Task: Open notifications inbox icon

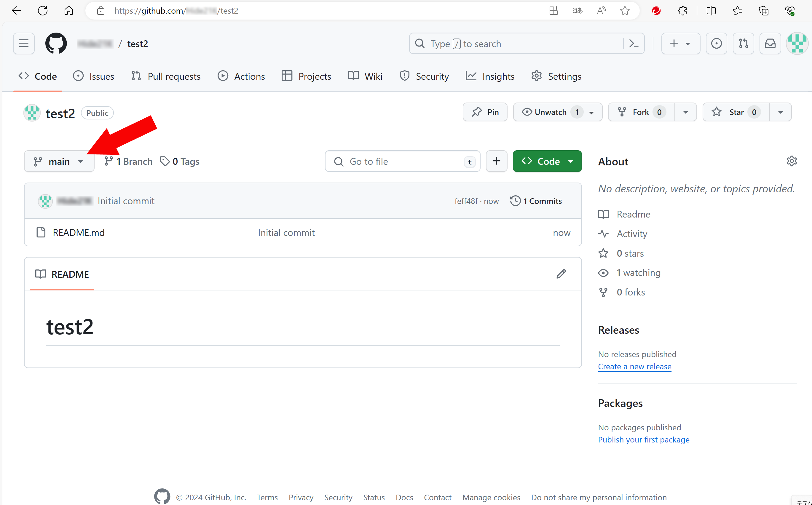Action: (x=770, y=43)
